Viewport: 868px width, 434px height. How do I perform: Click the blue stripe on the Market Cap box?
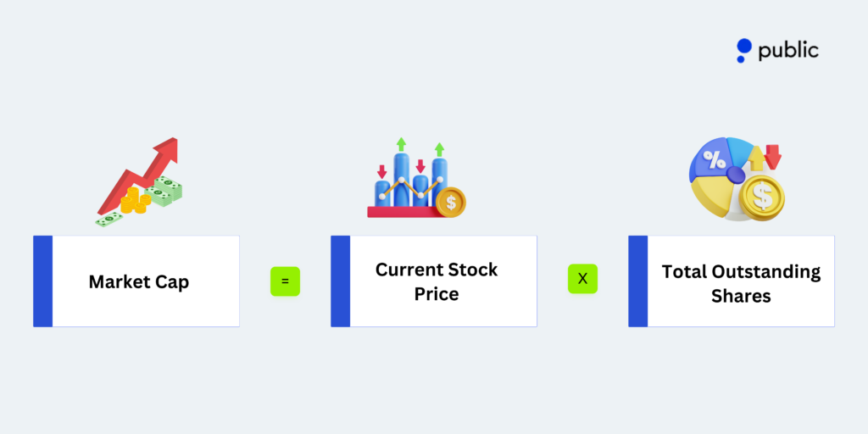pos(42,281)
